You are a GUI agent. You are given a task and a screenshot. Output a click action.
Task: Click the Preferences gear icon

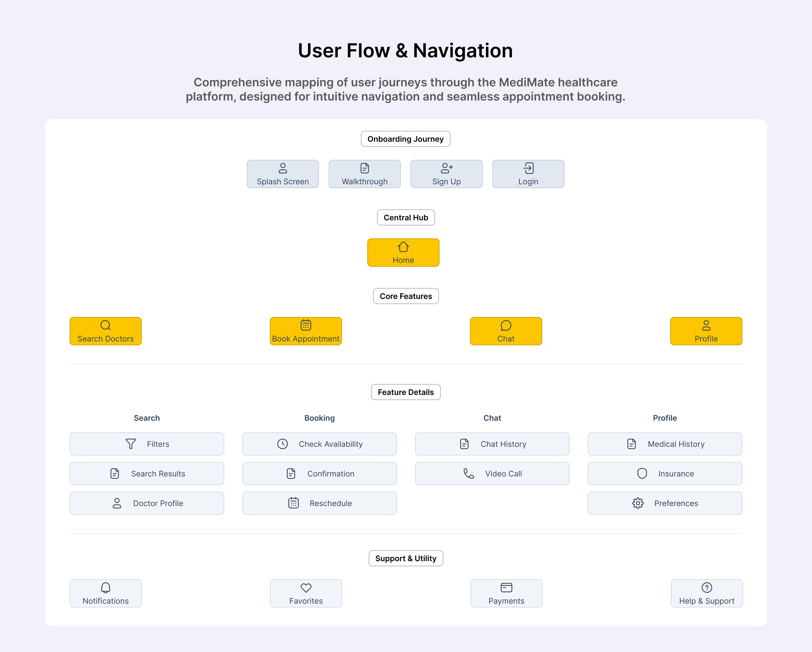638,503
